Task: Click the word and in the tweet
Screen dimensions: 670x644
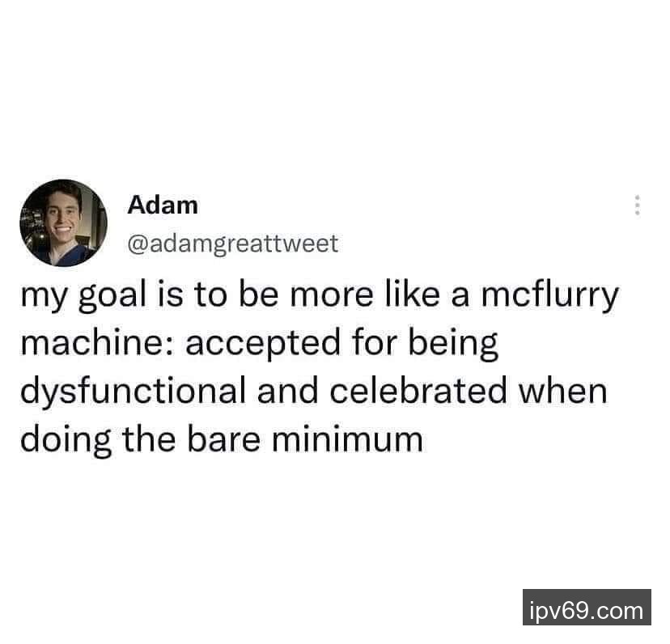Action: (x=287, y=391)
